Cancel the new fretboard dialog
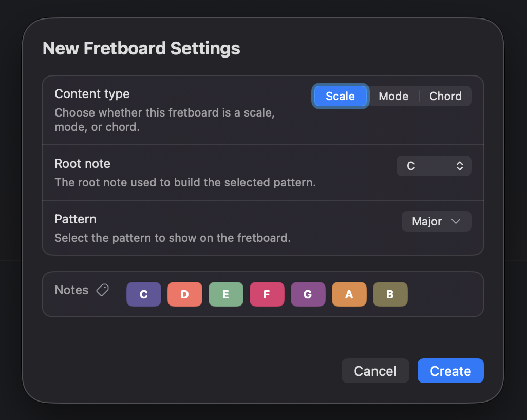 click(x=375, y=371)
